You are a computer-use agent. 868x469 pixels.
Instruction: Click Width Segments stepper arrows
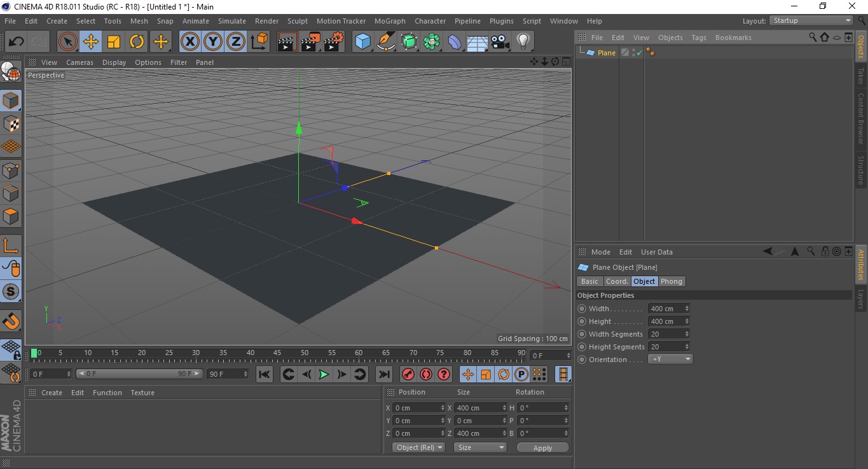(x=687, y=334)
